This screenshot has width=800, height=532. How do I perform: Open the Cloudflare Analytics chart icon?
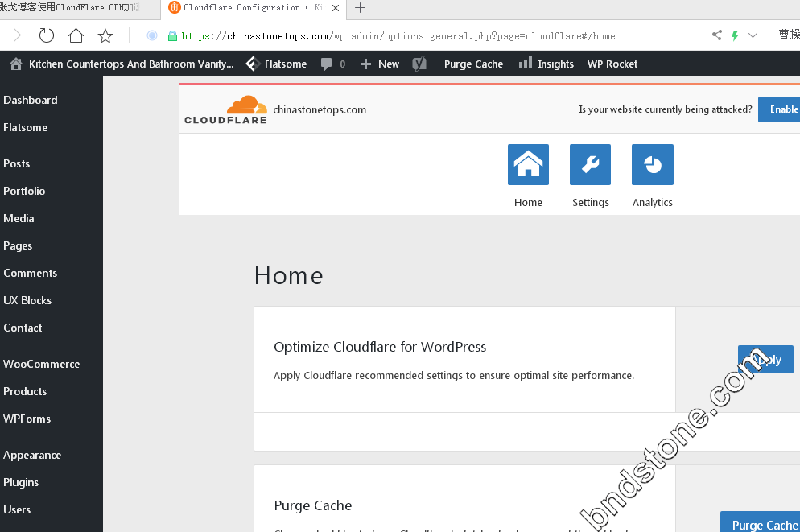point(653,164)
